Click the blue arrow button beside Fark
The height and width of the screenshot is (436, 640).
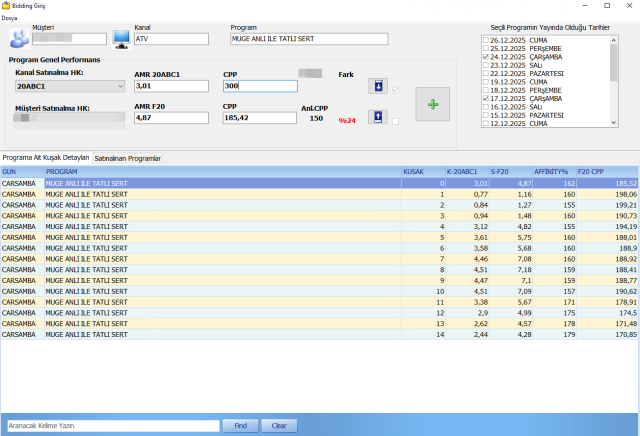click(379, 87)
